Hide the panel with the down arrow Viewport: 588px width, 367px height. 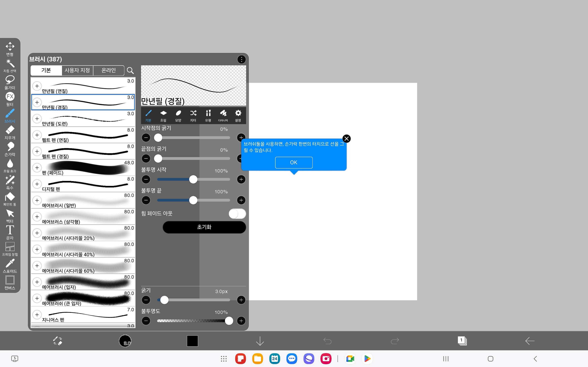pos(260,341)
